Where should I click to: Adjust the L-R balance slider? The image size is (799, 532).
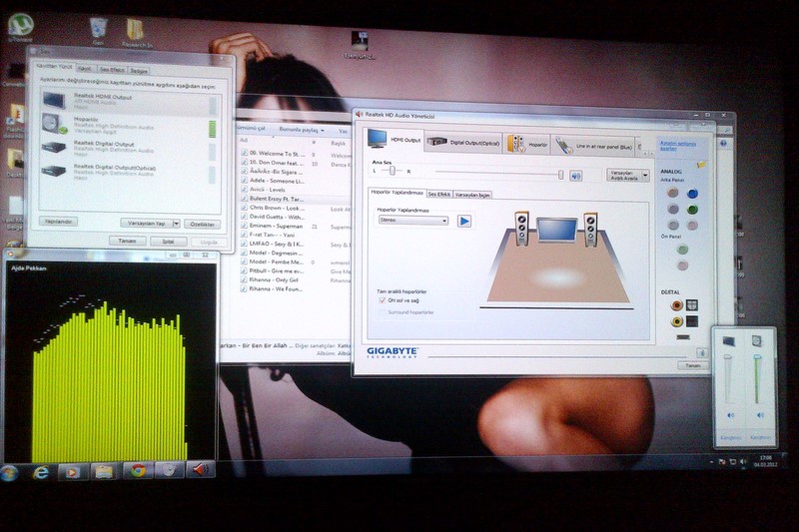pos(392,171)
